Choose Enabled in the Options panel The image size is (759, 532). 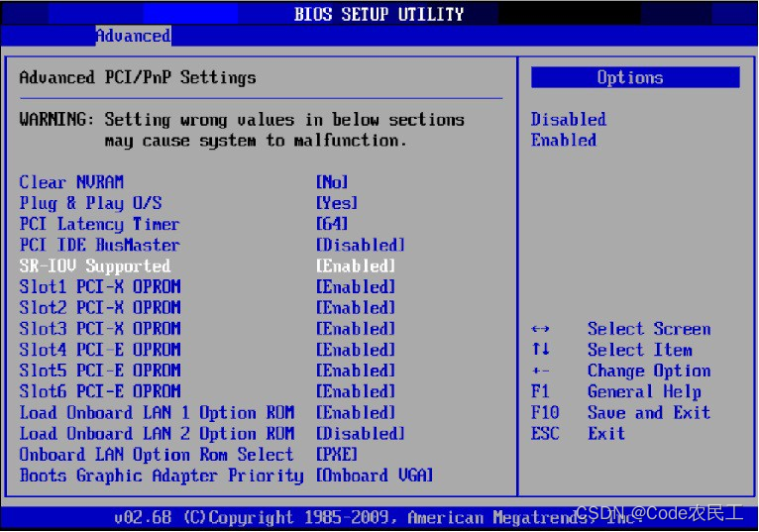[564, 141]
